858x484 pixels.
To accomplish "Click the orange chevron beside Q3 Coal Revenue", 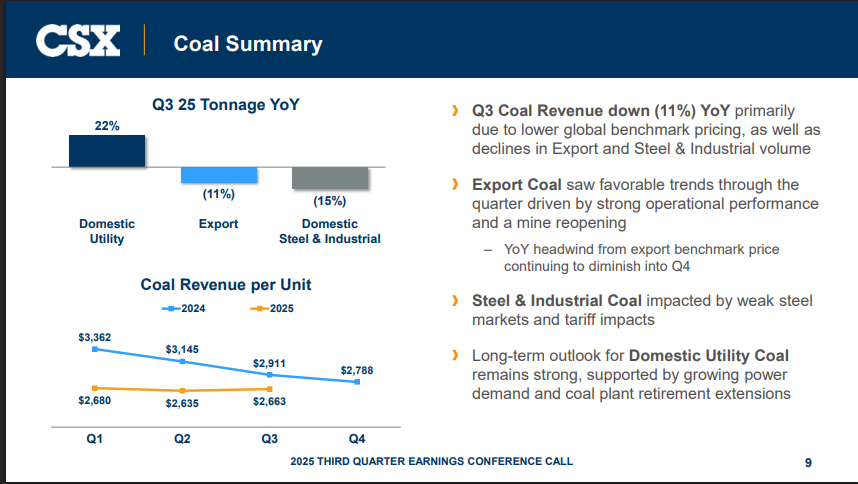I will tap(456, 111).
